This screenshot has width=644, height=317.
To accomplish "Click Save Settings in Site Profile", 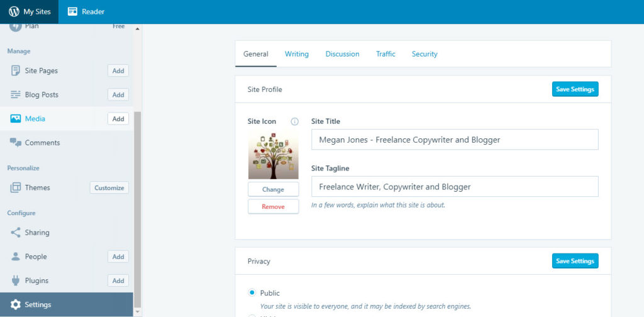I will (x=575, y=89).
